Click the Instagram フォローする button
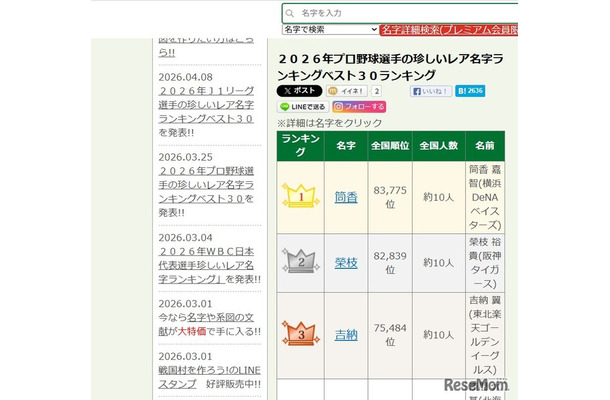This screenshot has width=610, height=400. tap(359, 107)
